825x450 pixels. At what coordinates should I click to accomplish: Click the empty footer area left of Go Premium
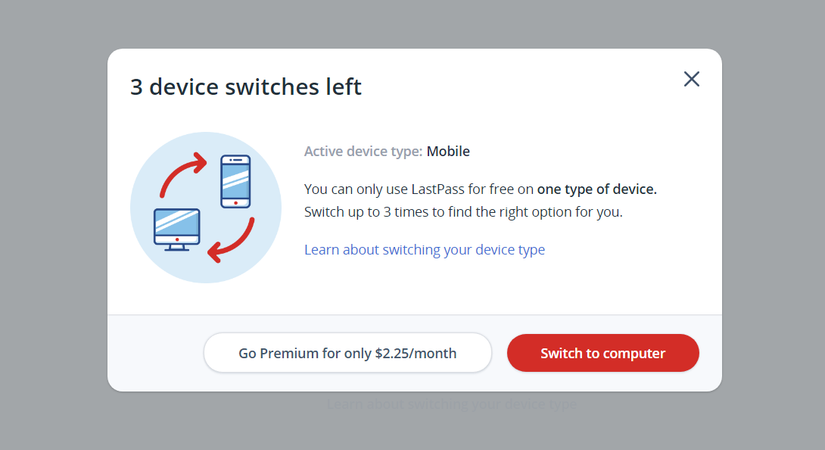pyautogui.click(x=155, y=353)
